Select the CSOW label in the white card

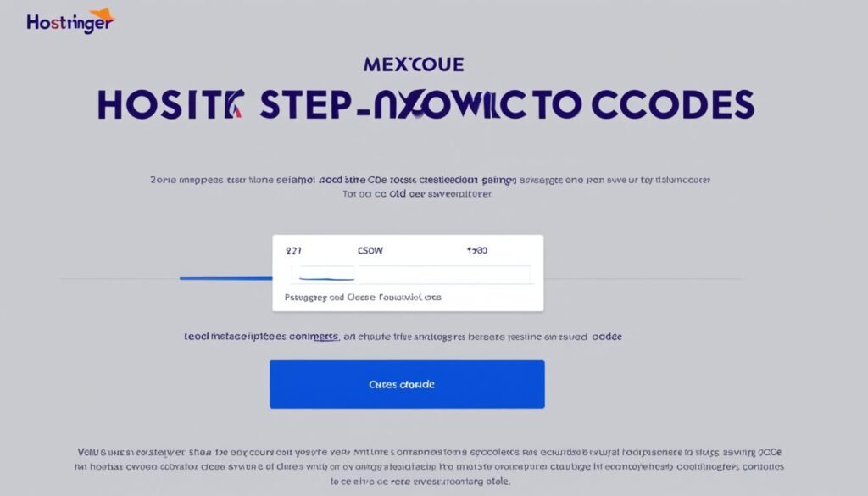370,252
